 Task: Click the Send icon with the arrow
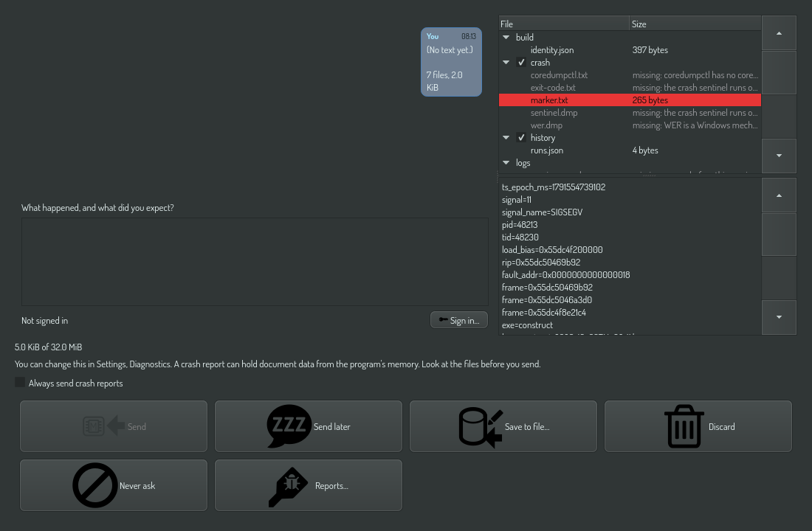[104, 426]
